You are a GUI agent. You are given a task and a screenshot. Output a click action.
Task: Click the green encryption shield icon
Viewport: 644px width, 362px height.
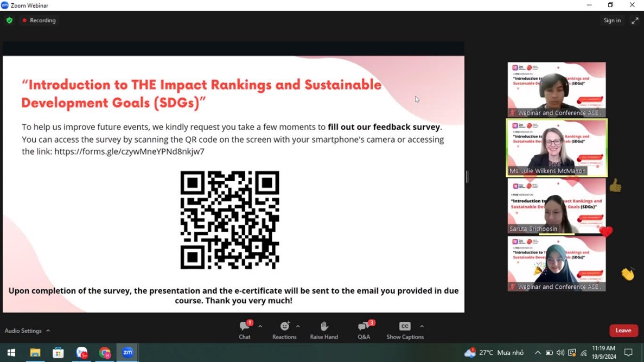tap(9, 20)
